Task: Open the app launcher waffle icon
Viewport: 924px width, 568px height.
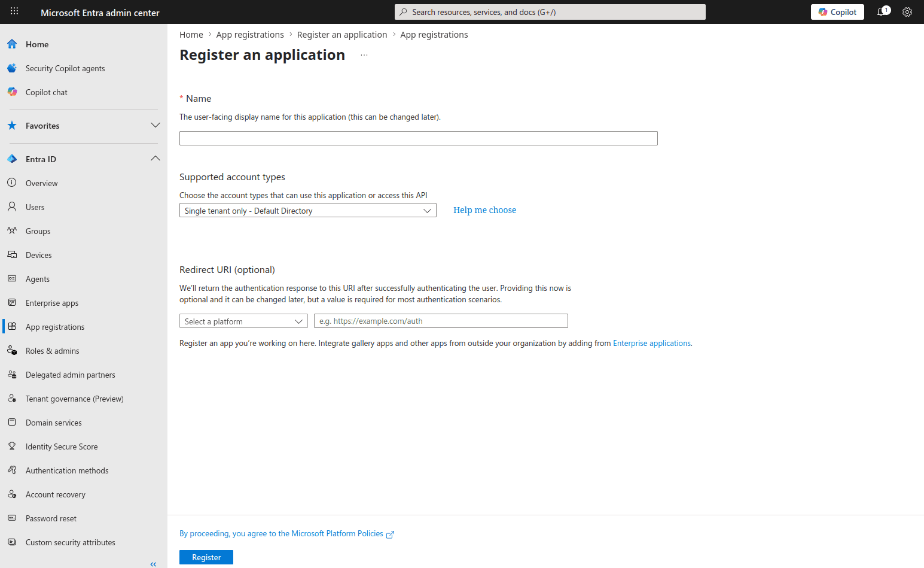Action: click(x=14, y=11)
